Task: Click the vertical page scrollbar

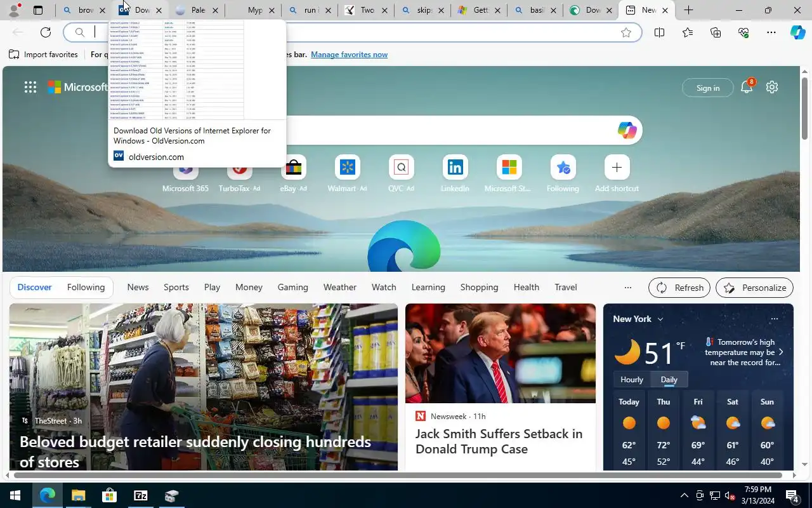Action: 805,109
